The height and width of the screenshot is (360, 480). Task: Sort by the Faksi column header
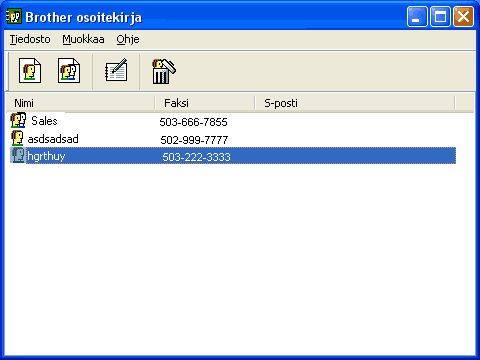[x=205, y=103]
